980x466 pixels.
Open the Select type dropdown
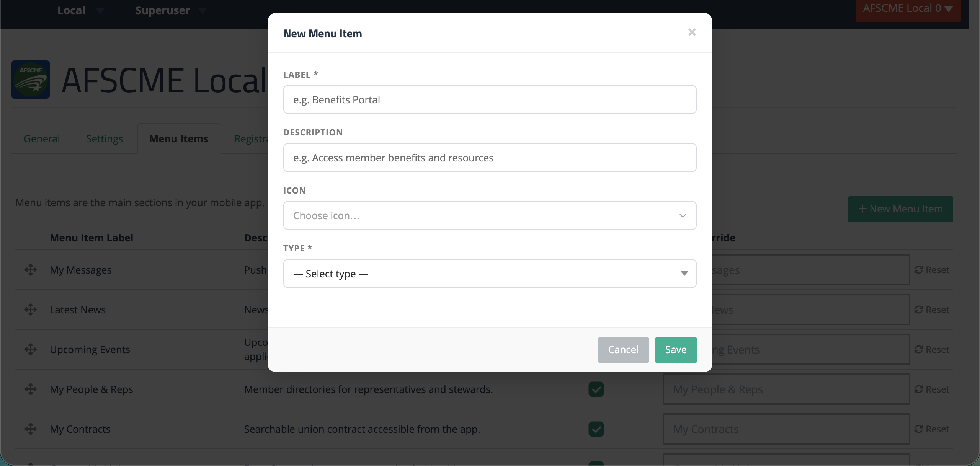tap(490, 274)
